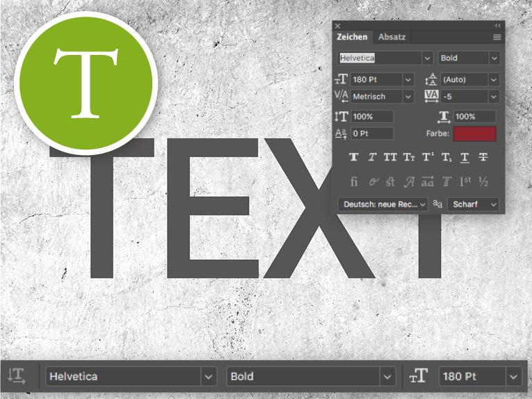This screenshot has height=399, width=532.
Task: Toggle Superscript style button
Action: (428, 157)
